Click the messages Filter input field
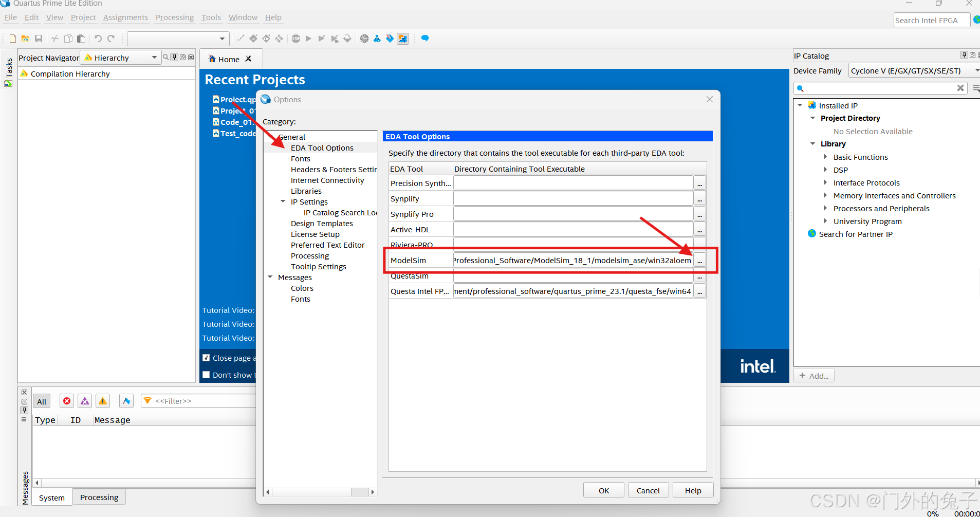The image size is (980, 517). pyautogui.click(x=198, y=401)
